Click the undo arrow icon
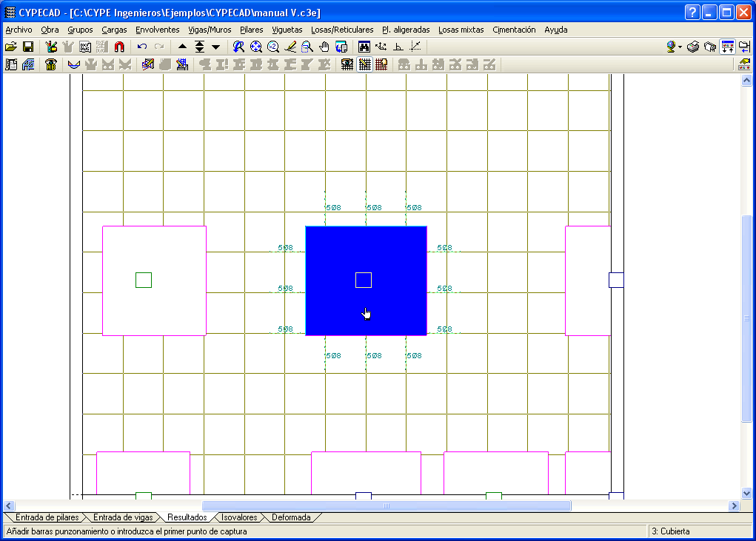The image size is (756, 541). coord(141,47)
